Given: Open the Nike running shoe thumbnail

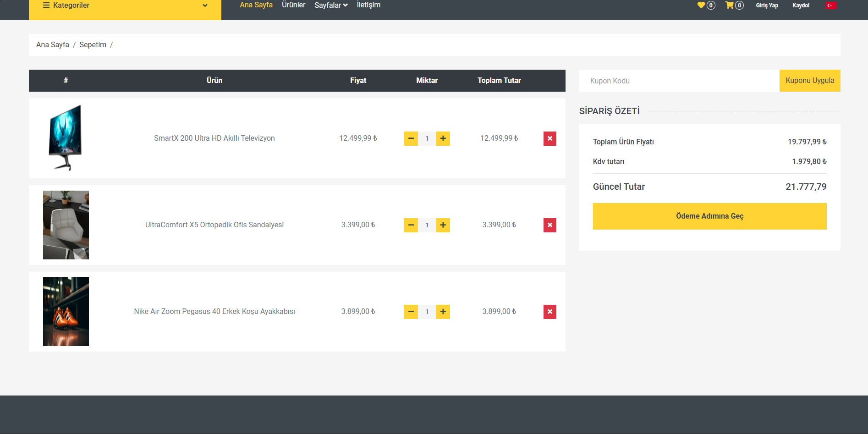Looking at the screenshot, I should pos(66,312).
